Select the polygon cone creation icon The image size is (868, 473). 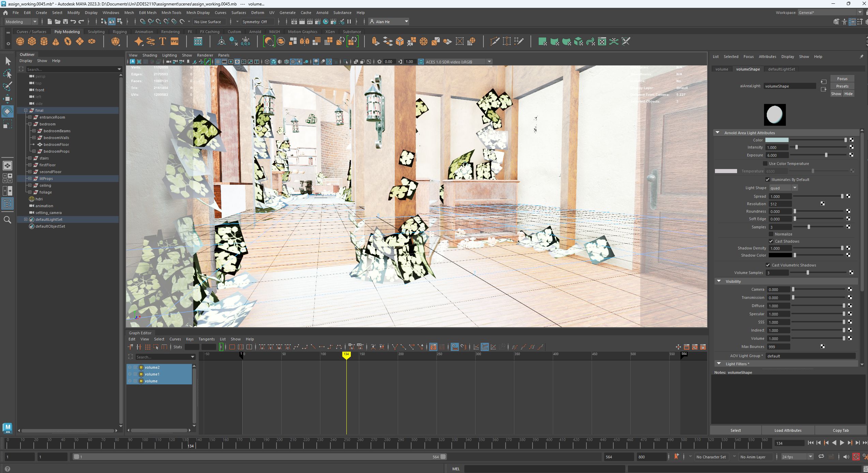click(x=56, y=41)
